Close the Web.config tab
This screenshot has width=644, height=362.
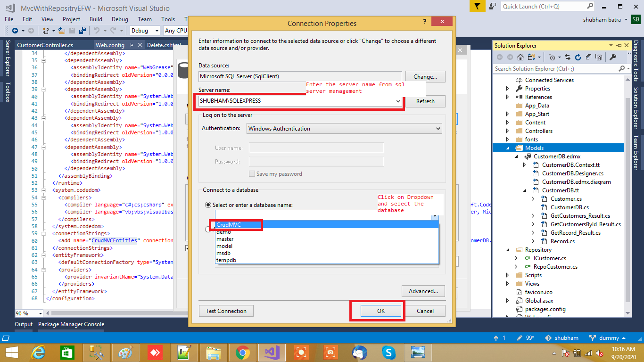click(140, 45)
